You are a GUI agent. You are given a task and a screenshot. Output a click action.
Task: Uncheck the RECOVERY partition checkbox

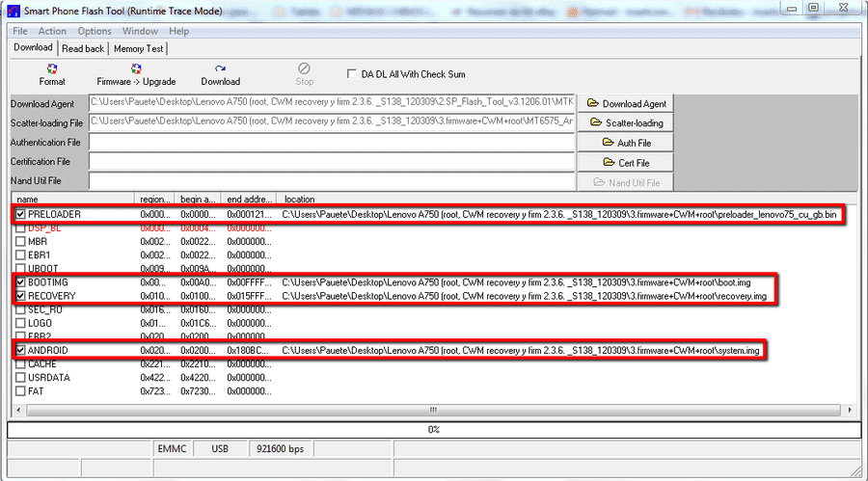click(20, 296)
